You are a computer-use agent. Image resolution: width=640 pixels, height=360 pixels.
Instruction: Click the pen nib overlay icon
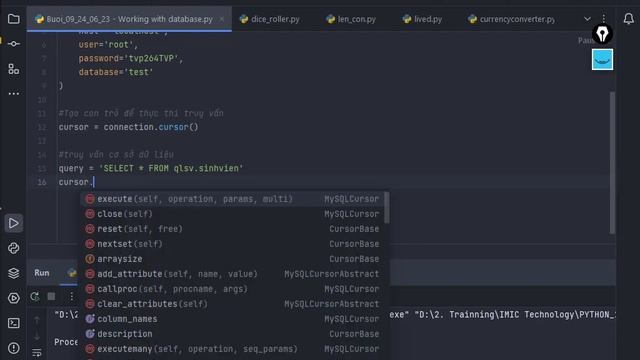(602, 34)
